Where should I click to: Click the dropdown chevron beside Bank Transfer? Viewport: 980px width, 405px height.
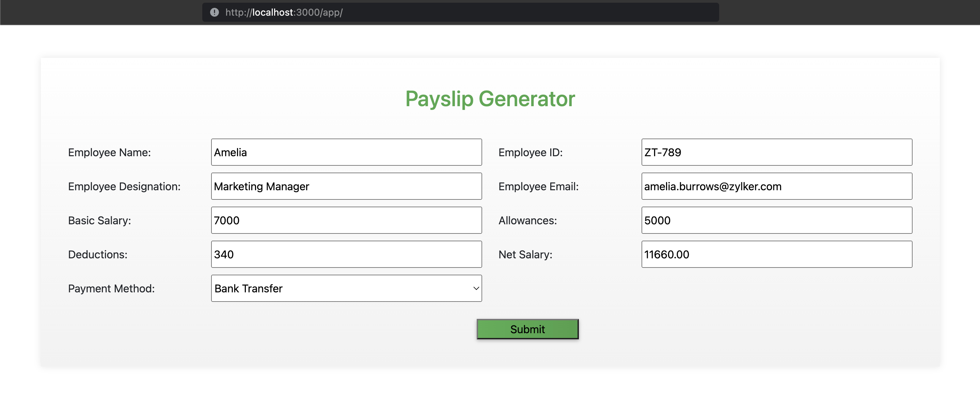click(476, 288)
